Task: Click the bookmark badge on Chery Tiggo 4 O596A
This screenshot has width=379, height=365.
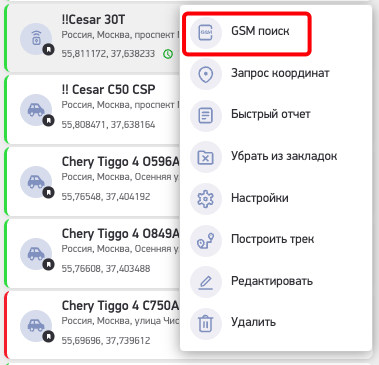Action: click(48, 192)
